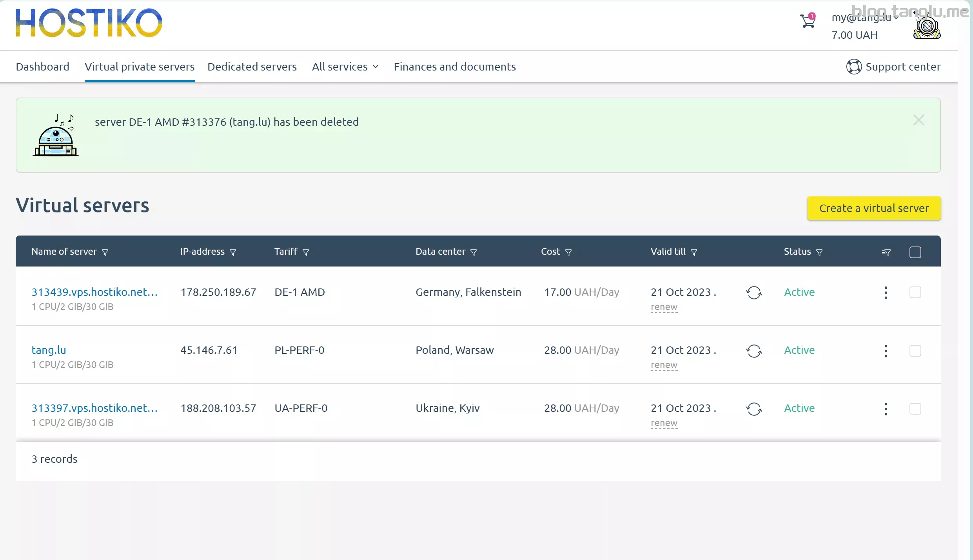This screenshot has width=973, height=560.
Task: Open three-dot menu for tang.lu server
Action: click(886, 351)
